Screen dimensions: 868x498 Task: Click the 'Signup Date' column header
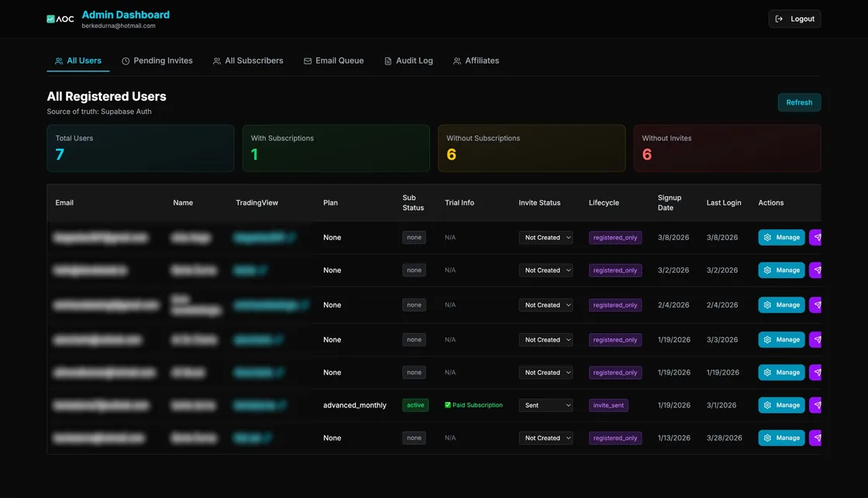coord(670,202)
